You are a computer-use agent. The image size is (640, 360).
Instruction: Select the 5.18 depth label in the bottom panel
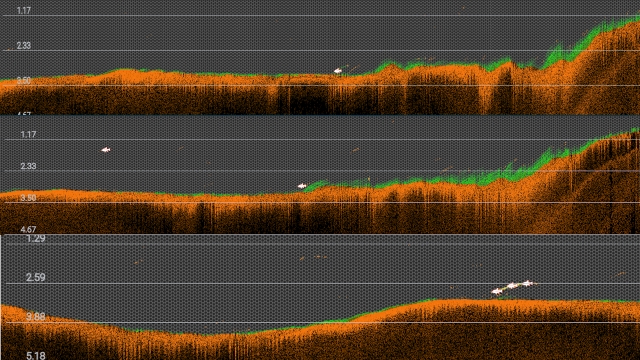click(36, 356)
